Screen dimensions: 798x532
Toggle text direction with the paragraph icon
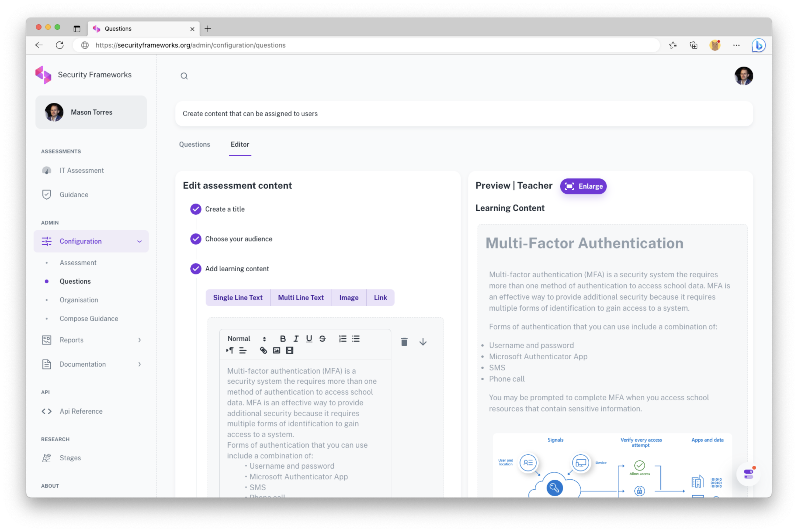pyautogui.click(x=230, y=351)
